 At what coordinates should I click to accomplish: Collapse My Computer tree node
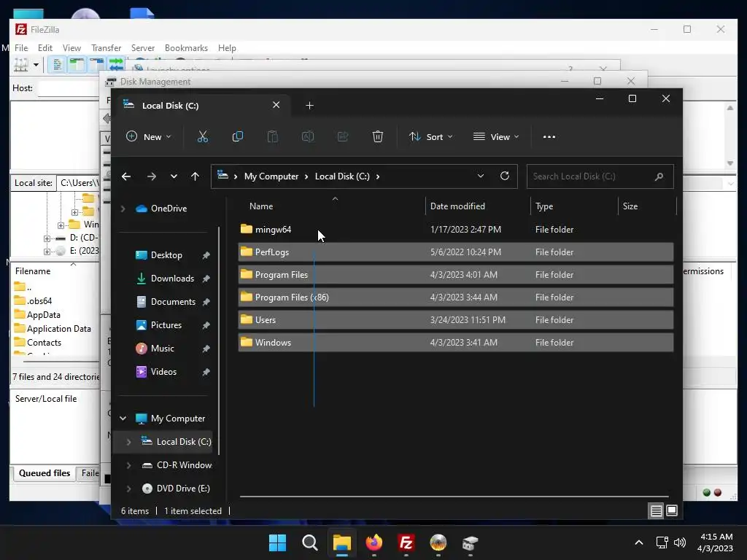(123, 419)
